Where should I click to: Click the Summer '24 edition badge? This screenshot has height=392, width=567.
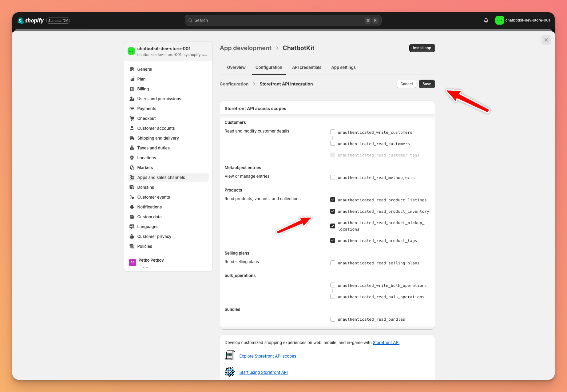point(58,21)
